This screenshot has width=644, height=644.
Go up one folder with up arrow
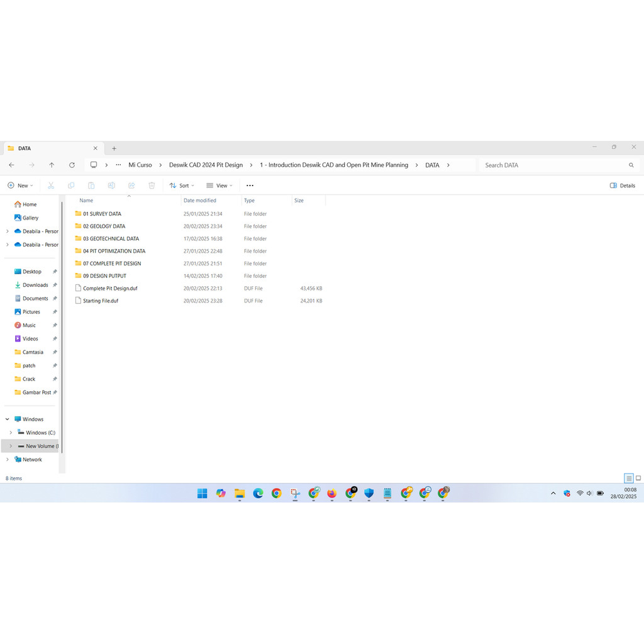coord(52,165)
